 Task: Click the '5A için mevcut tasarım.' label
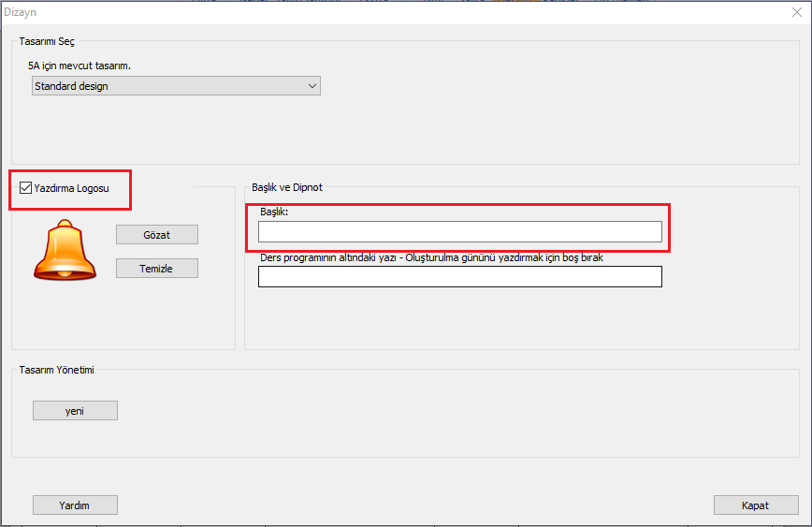point(80,66)
